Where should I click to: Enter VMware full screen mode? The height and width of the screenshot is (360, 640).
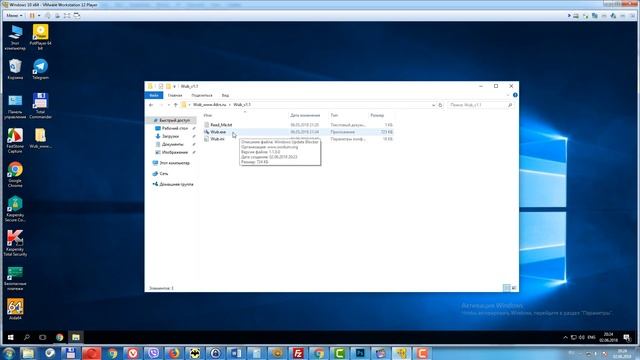tap(67, 16)
